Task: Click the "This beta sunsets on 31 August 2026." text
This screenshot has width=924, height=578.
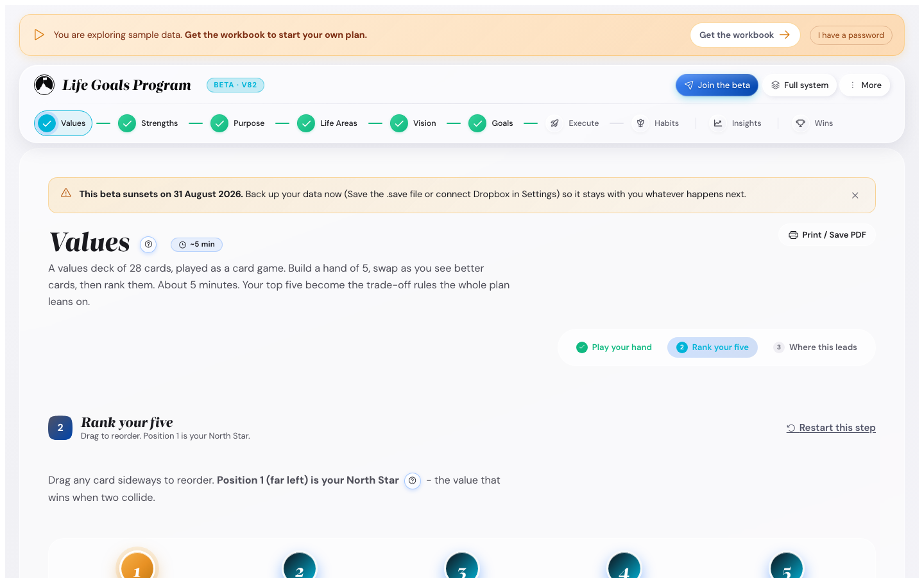Action: (x=161, y=194)
